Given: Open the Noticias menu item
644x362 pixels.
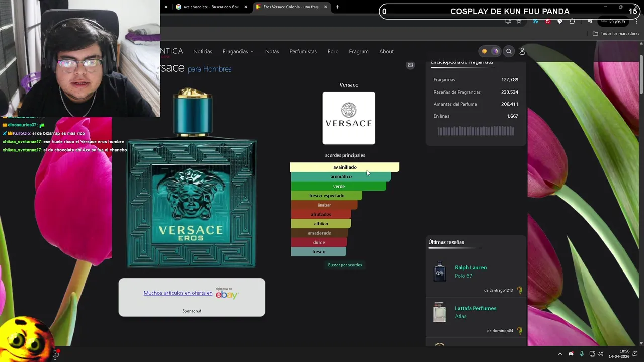Looking at the screenshot, I should click(x=203, y=51).
